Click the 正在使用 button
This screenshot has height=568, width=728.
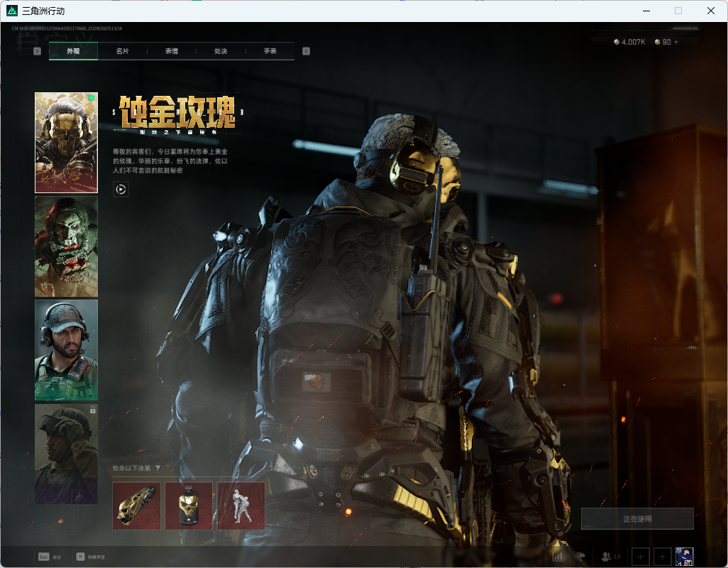coord(637,519)
